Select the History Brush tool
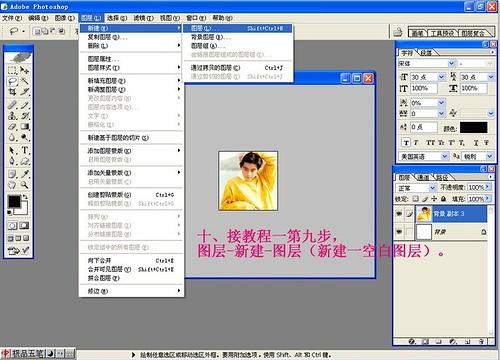The image size is (500, 360). 24,116
